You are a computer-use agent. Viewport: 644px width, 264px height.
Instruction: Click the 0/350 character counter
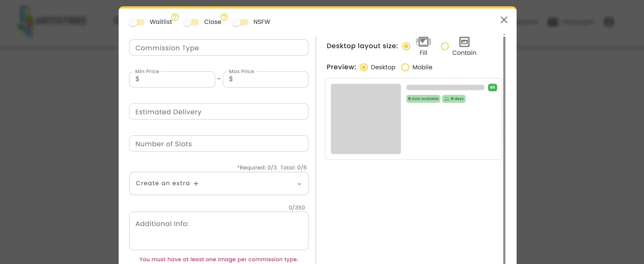pyautogui.click(x=297, y=208)
